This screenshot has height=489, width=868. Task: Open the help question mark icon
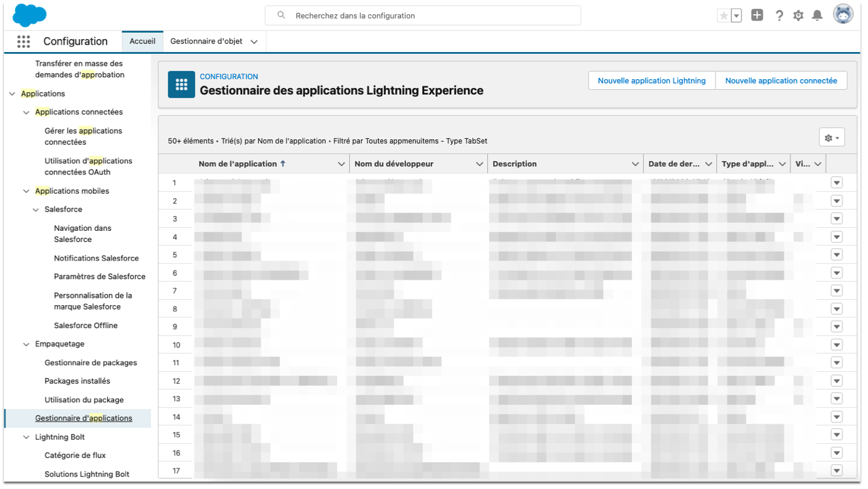click(779, 15)
